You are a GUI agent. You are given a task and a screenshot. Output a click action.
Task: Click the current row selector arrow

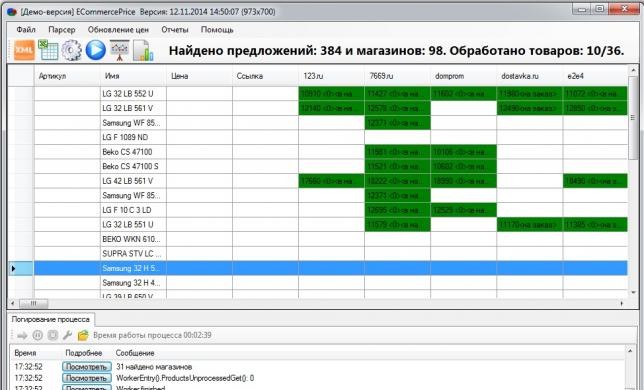coord(14,268)
